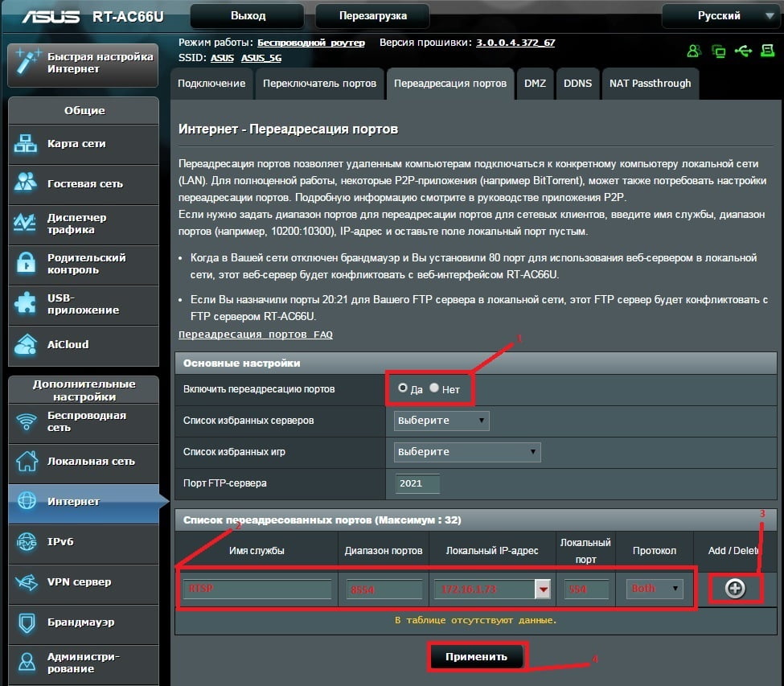Open the Русский language dropdown
Image resolution: width=784 pixels, height=686 pixels.
tap(721, 16)
